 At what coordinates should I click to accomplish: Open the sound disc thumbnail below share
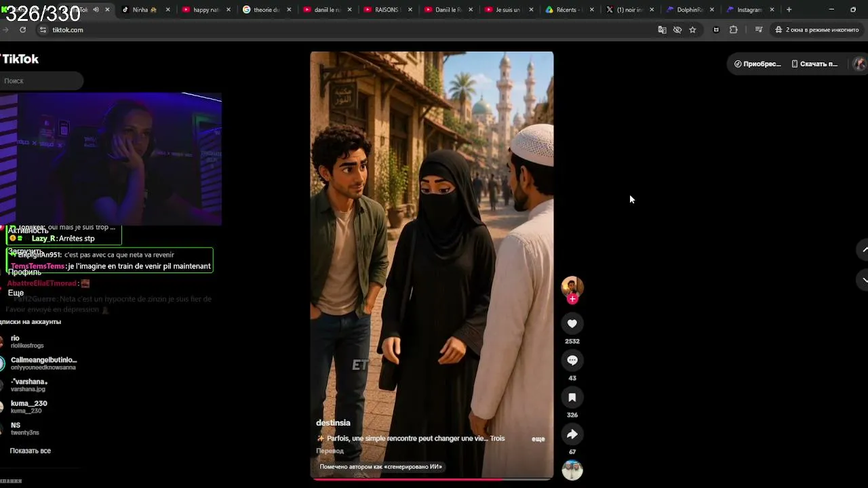point(572,470)
